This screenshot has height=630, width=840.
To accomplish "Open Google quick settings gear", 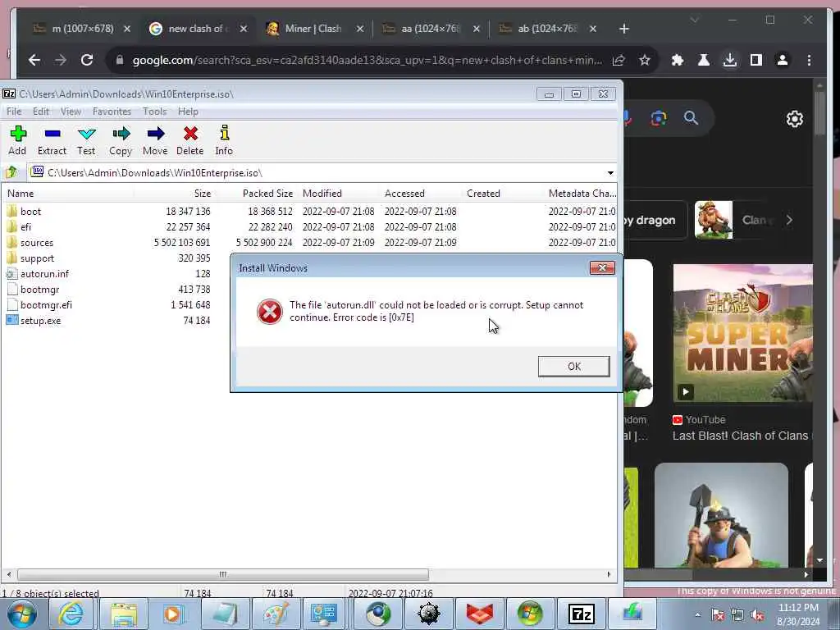I will [794, 118].
